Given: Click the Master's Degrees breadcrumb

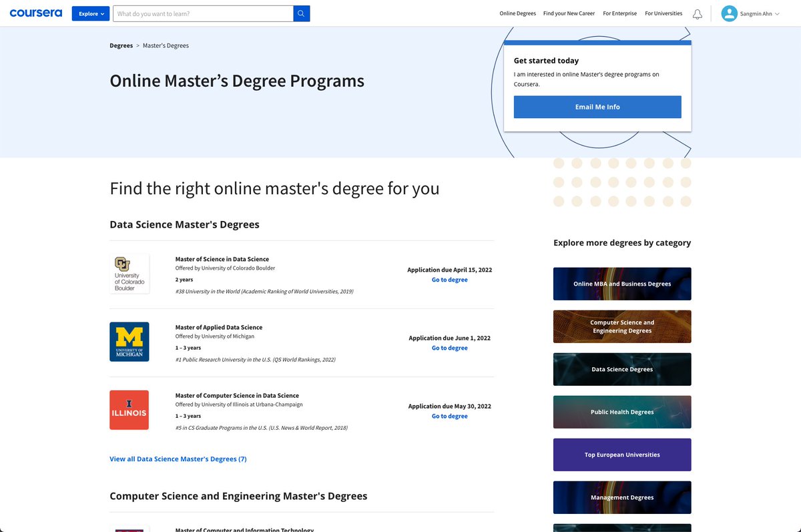Looking at the screenshot, I should tap(166, 45).
